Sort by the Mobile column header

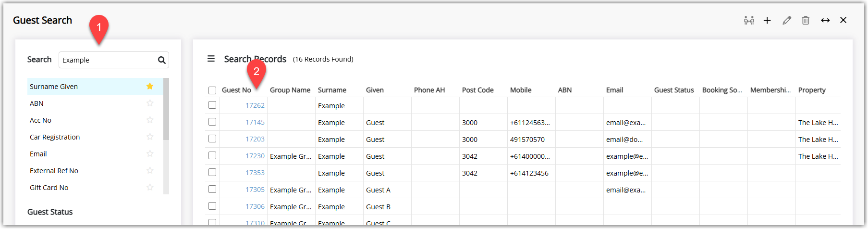(521, 90)
